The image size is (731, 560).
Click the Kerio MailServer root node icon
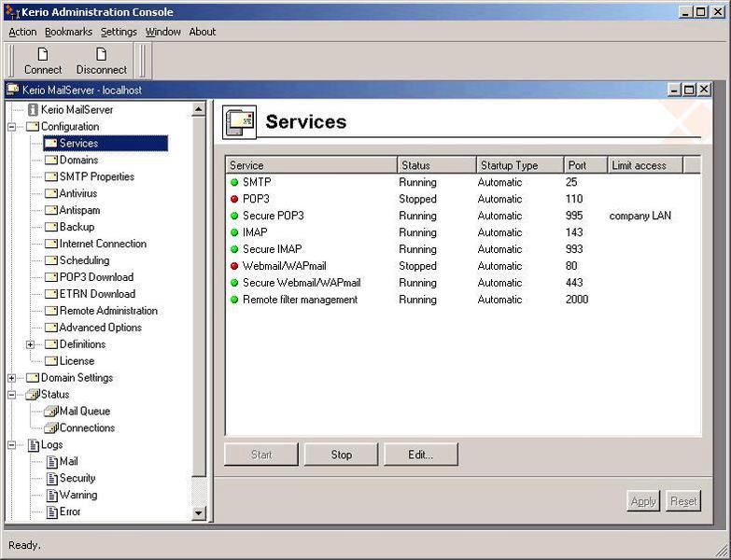33,110
